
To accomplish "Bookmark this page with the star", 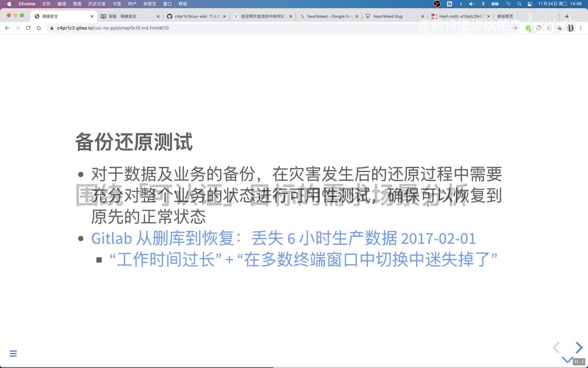I will coord(516,28).
